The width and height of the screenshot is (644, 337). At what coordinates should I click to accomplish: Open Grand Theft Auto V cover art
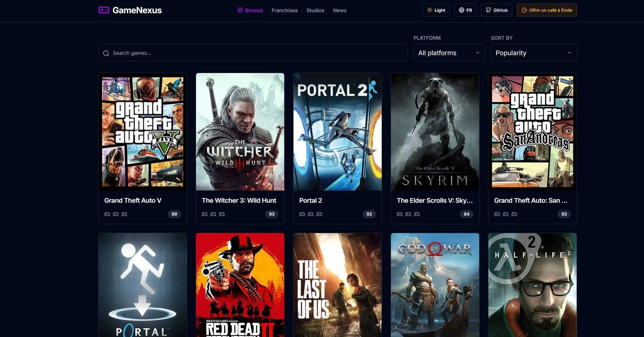tap(143, 132)
